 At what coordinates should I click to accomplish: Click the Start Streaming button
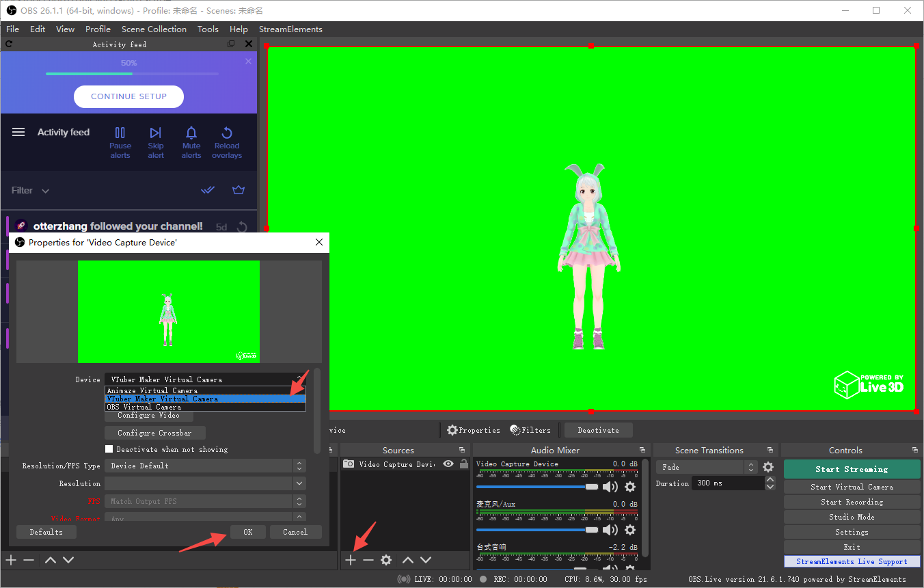tap(852, 469)
